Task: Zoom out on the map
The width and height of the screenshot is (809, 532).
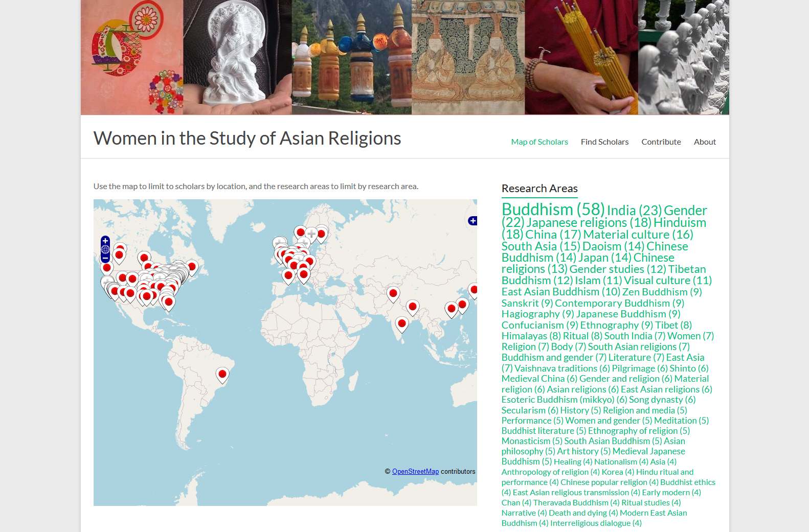Action: [105, 258]
